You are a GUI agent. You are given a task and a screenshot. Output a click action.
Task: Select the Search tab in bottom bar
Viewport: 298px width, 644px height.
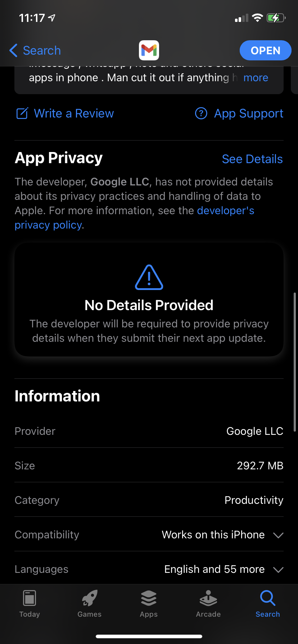pyautogui.click(x=268, y=604)
